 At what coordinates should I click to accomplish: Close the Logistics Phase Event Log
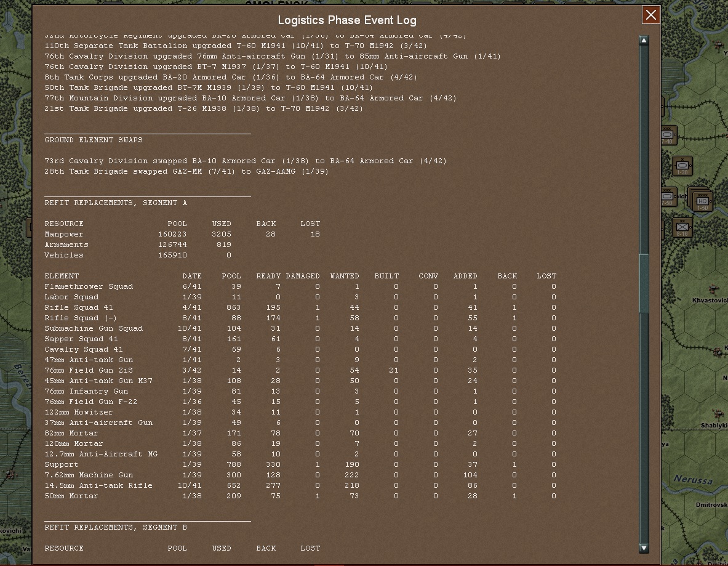pos(651,15)
